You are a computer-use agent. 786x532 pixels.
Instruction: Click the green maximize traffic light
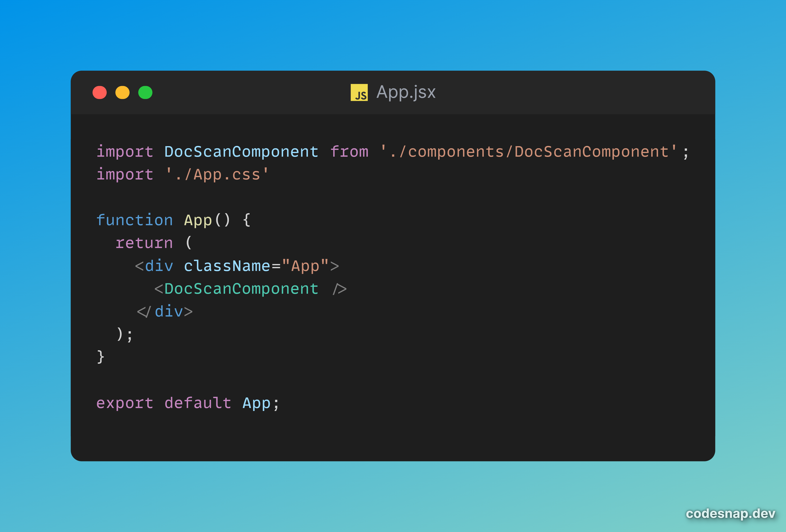145,92
